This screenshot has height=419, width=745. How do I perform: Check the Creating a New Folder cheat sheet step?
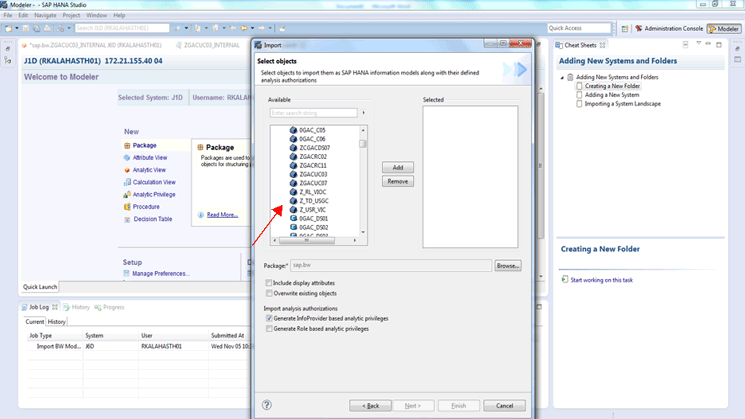pyautogui.click(x=579, y=86)
